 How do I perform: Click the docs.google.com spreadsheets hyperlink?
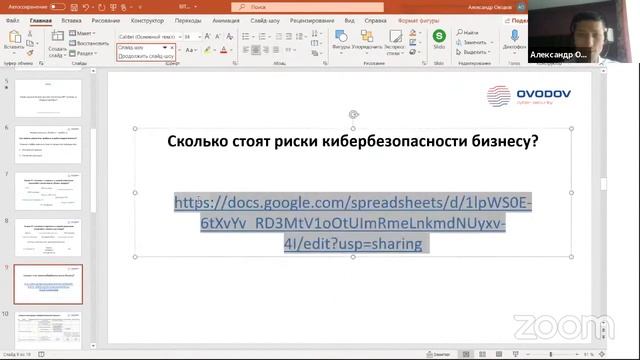(x=353, y=223)
